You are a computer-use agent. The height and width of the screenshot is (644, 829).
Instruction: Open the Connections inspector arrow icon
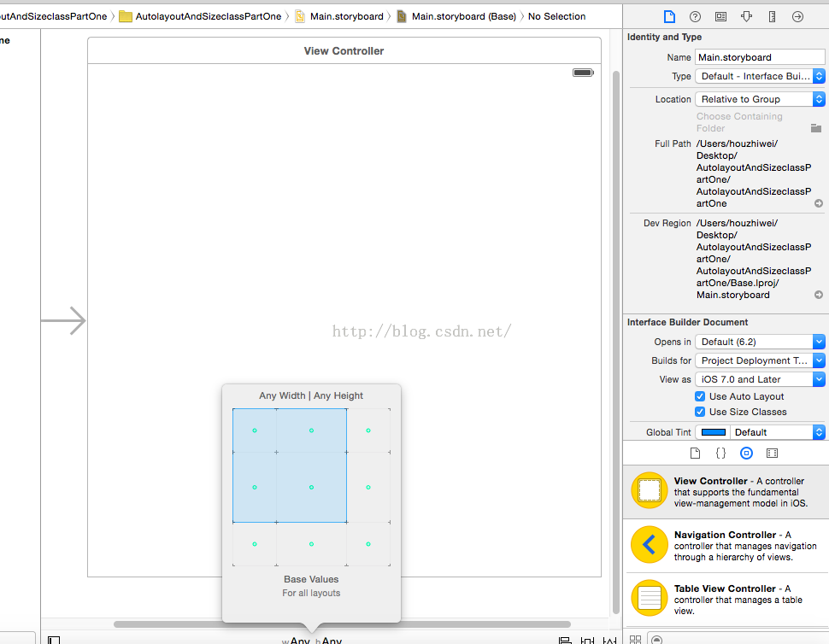point(798,17)
